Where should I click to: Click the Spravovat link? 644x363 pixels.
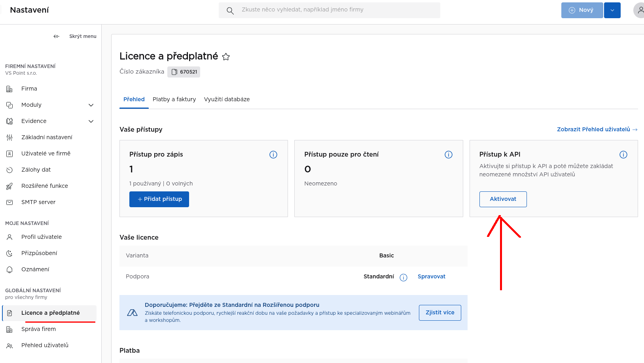(x=432, y=277)
